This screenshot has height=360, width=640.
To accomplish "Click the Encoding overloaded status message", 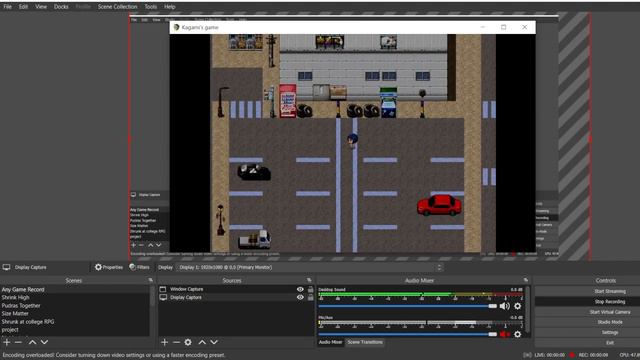I will tap(114, 355).
